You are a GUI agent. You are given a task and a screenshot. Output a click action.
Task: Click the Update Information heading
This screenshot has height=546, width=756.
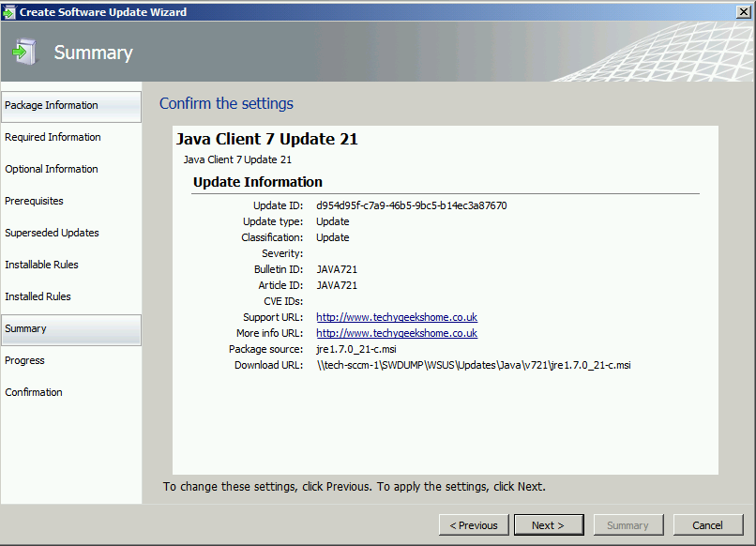(x=257, y=182)
